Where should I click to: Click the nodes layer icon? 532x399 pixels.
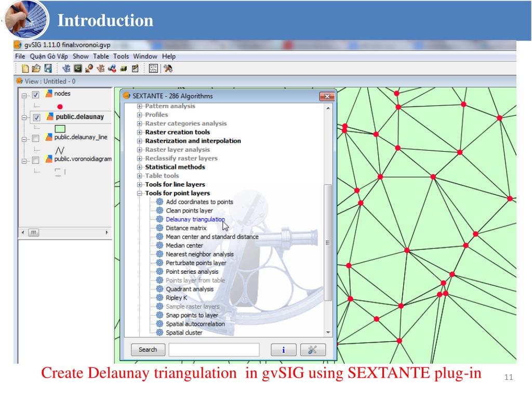pos(49,94)
